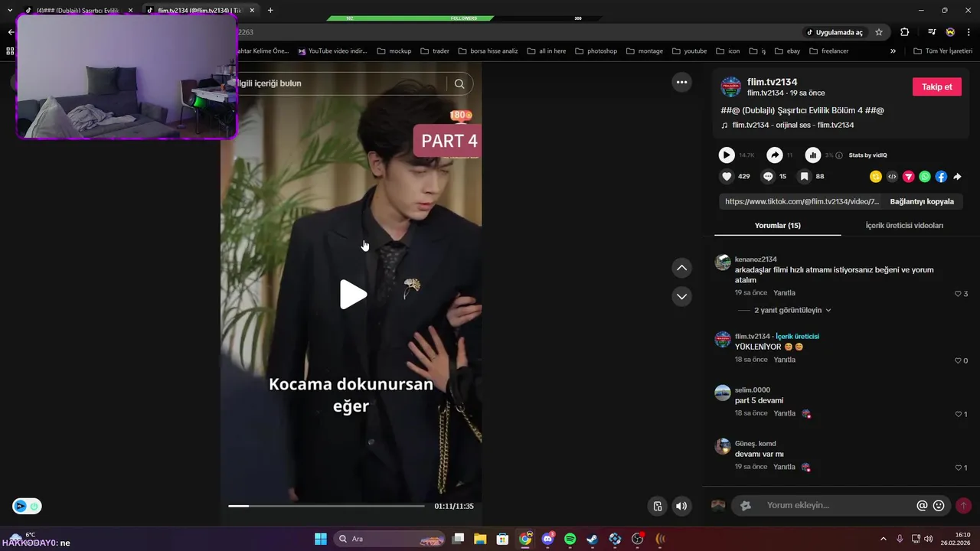Open Chrome extensions puzzle icon
This screenshot has width=980, height=551.
[905, 32]
